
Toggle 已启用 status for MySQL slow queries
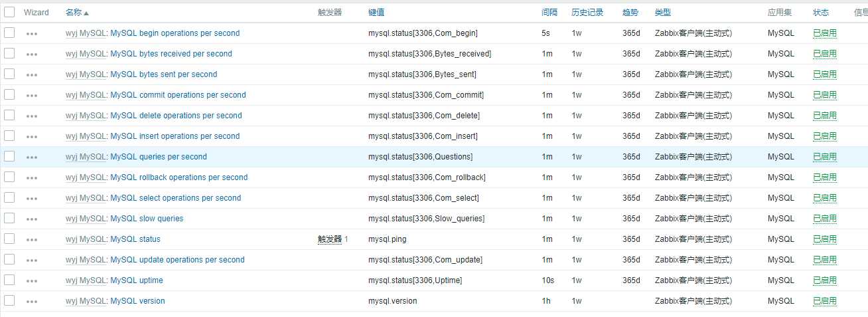[825, 219]
